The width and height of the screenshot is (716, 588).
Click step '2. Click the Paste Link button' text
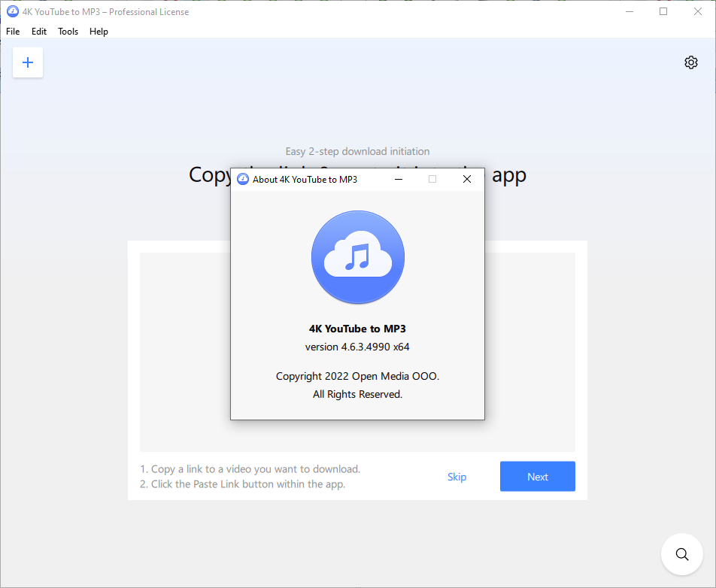coord(242,484)
